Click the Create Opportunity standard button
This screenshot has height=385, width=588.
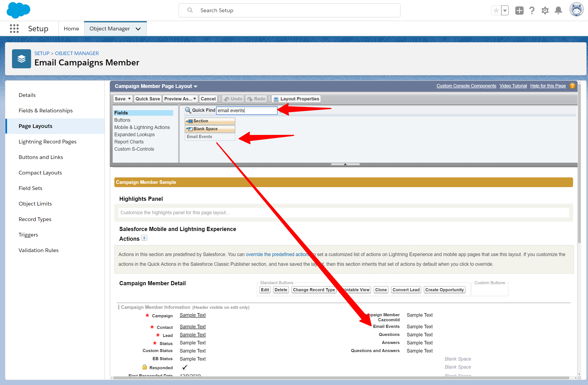click(x=444, y=290)
